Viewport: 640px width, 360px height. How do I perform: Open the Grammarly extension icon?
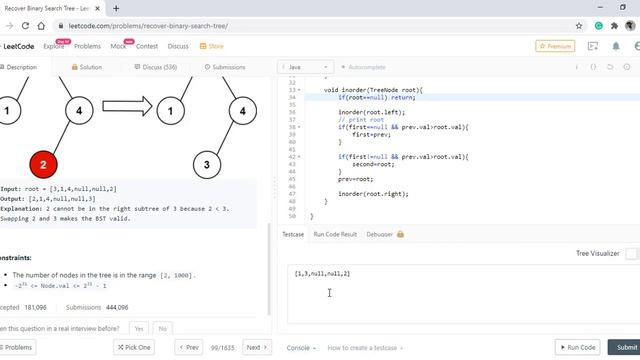[598, 26]
